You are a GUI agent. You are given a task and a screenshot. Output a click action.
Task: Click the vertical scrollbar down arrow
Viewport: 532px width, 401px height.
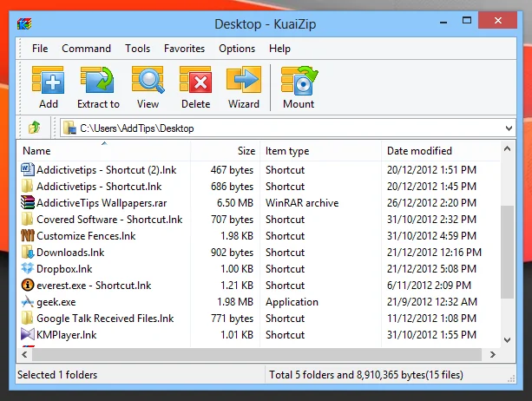coord(507,340)
